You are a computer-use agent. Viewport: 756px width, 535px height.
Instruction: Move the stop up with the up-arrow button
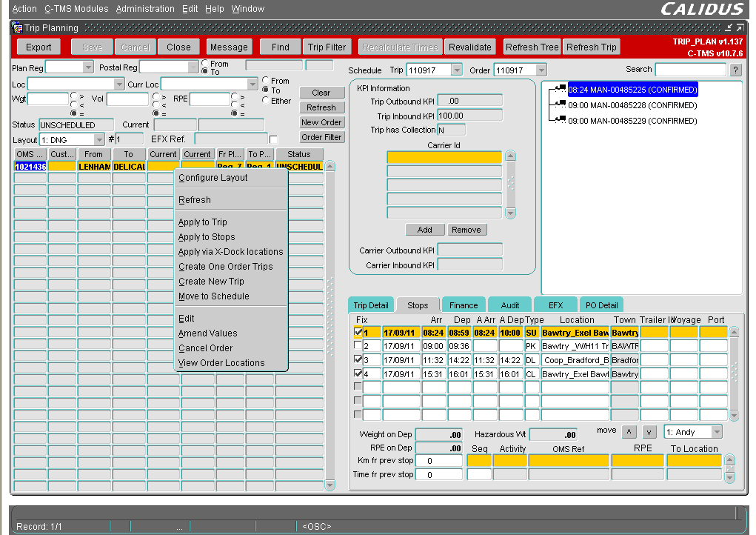[629, 432]
